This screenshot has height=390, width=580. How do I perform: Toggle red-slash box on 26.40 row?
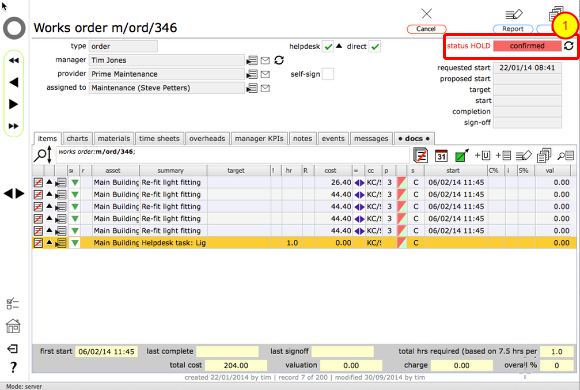38,182
